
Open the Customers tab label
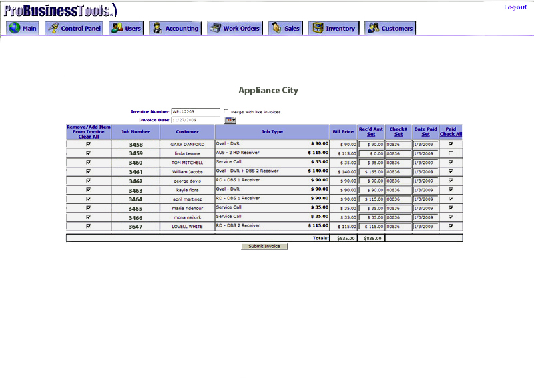397,29
